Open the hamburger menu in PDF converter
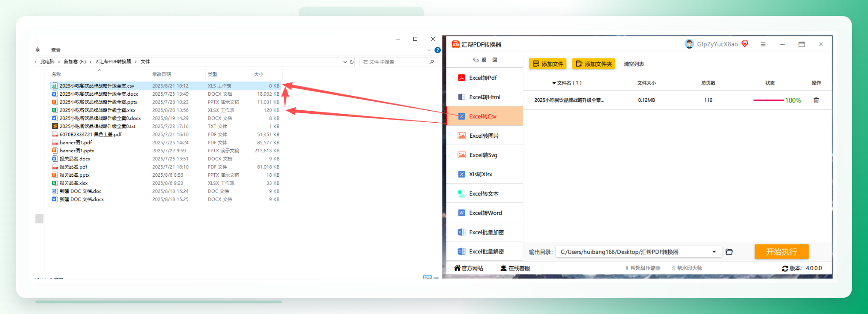Image resolution: width=868 pixels, height=314 pixels. [x=763, y=44]
